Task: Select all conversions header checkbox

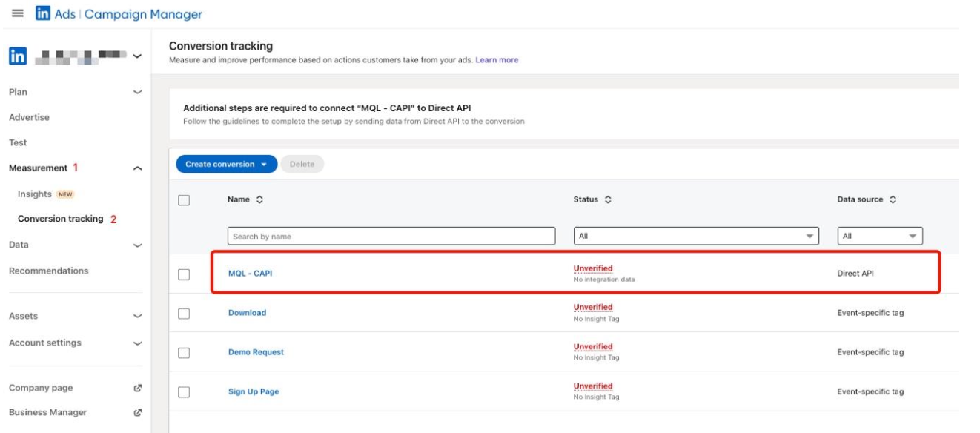Action: [x=185, y=200]
